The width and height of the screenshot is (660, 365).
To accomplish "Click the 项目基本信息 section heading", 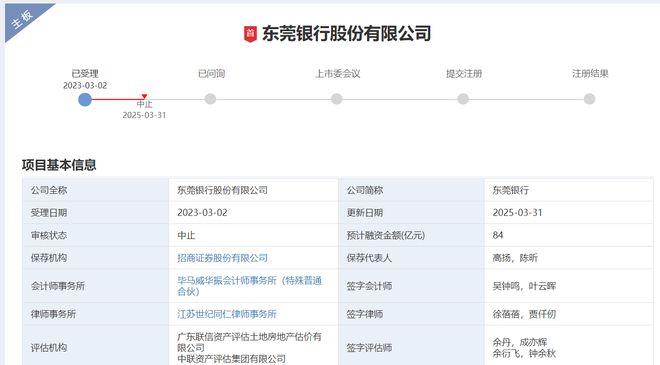I will point(59,165).
